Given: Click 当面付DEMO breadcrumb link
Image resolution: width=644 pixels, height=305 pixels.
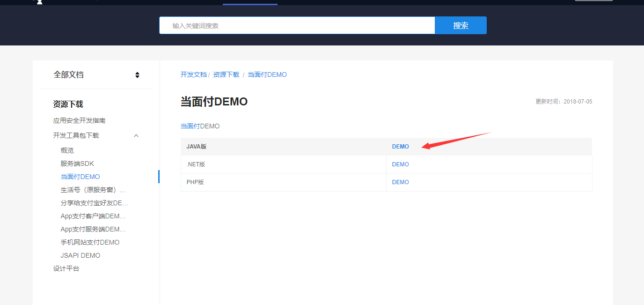Looking at the screenshot, I should click(x=267, y=74).
